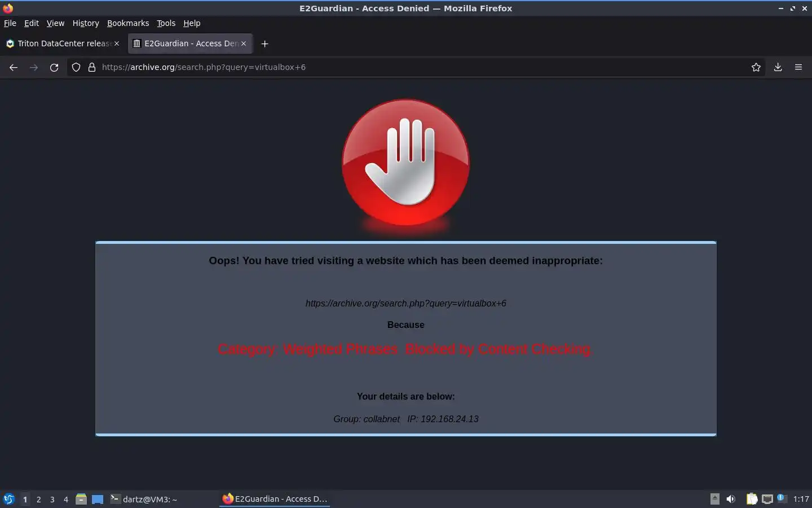812x508 pixels.
Task: Open a new tab with plus button
Action: 264,43
